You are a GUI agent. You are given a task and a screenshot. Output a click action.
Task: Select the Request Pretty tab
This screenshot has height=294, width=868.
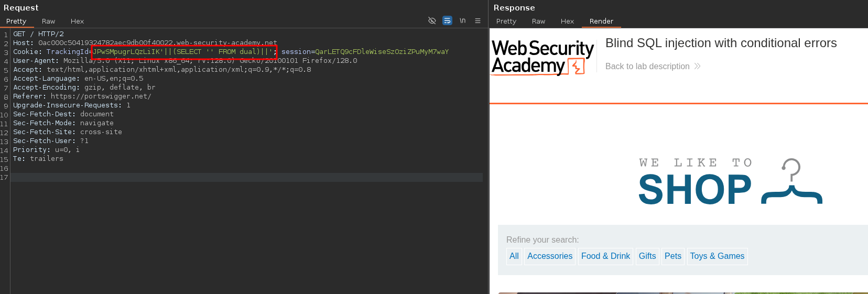(x=16, y=21)
